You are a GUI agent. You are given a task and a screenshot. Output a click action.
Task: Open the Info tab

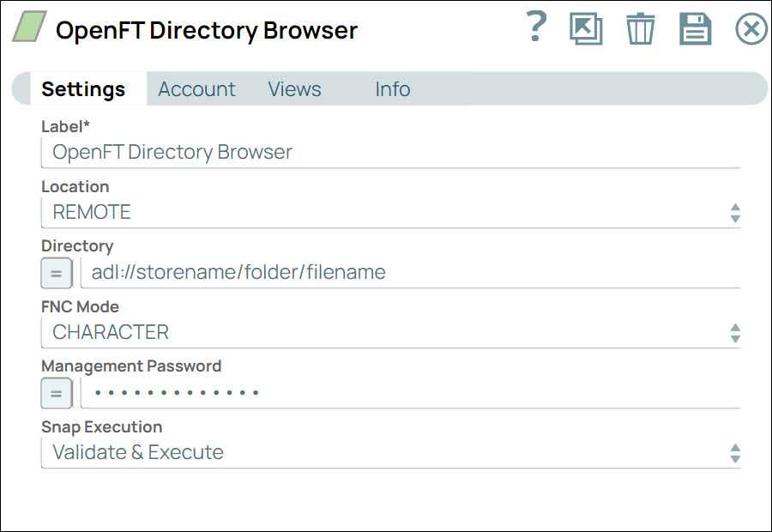point(392,88)
